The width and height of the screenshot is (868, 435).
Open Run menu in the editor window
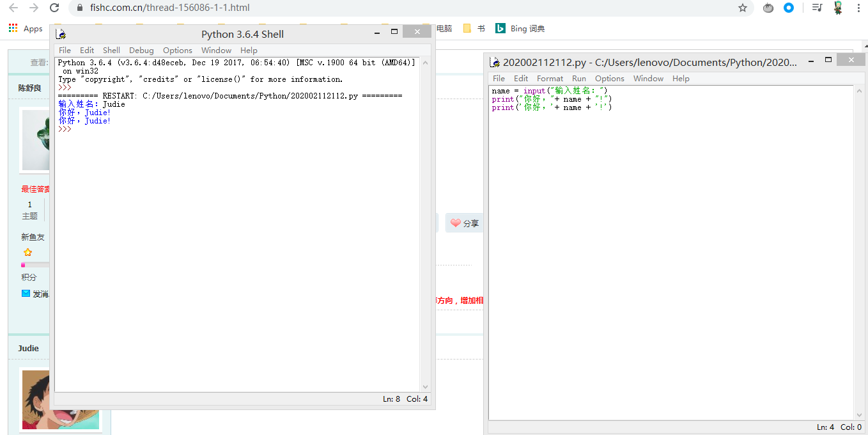tap(579, 79)
